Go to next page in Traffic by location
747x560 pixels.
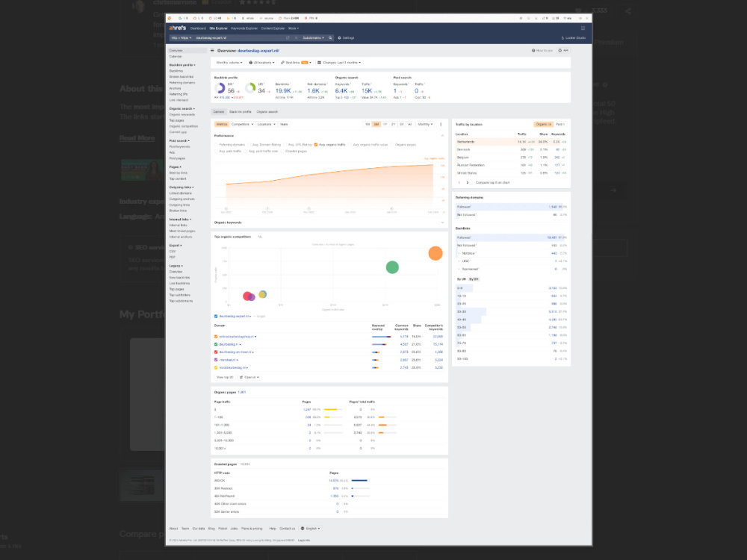[468, 182]
